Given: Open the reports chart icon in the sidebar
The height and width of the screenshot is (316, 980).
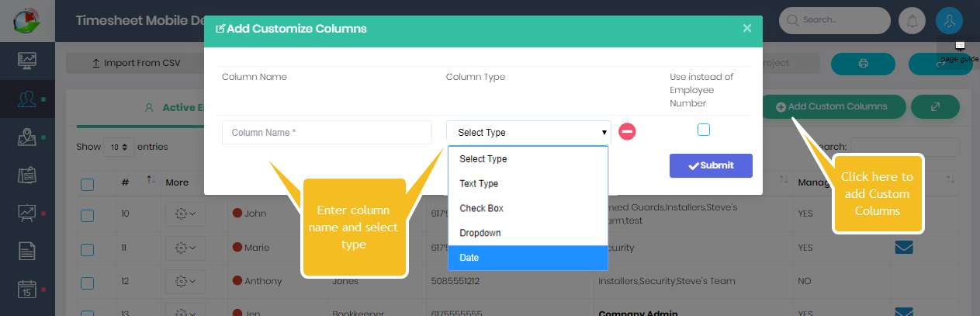Looking at the screenshot, I should pyautogui.click(x=27, y=213).
